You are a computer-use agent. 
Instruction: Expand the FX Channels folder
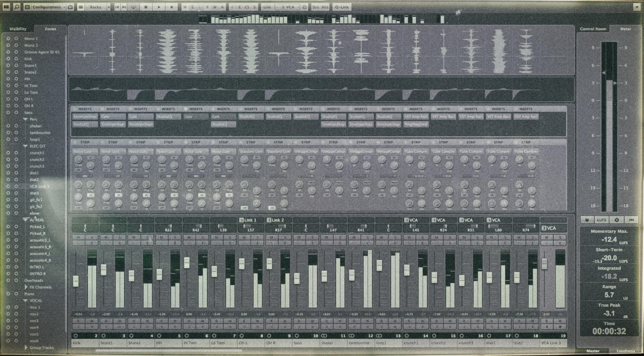26,287
